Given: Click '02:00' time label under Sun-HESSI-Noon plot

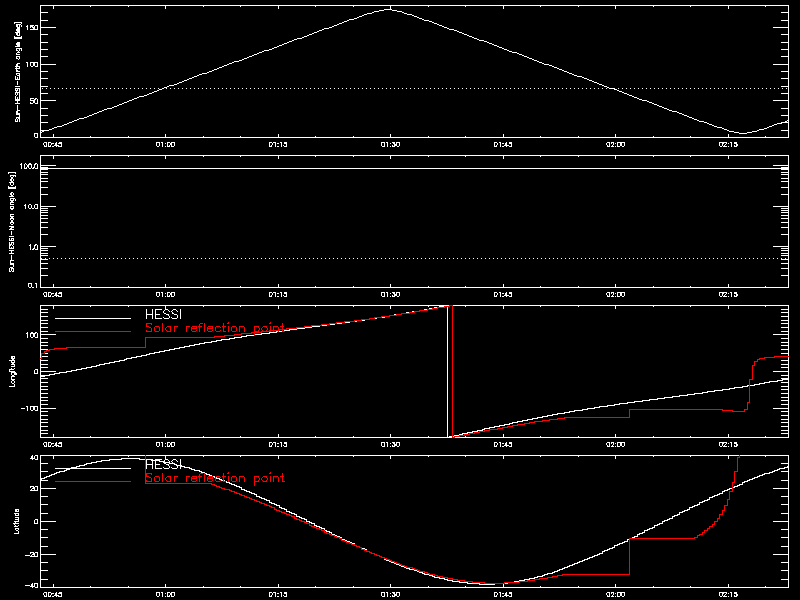Looking at the screenshot, I should pyautogui.click(x=615, y=294).
